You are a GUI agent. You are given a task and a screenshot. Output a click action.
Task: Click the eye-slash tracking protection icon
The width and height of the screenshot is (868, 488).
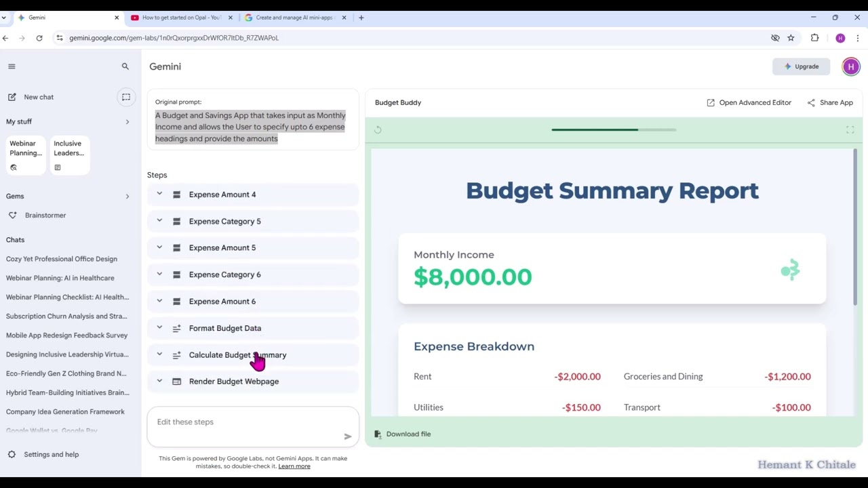pyautogui.click(x=775, y=38)
